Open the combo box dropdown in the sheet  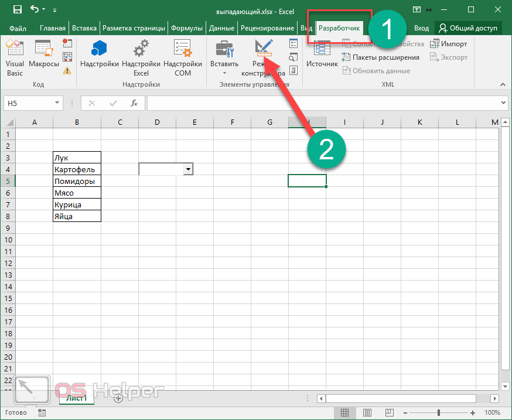(x=188, y=169)
